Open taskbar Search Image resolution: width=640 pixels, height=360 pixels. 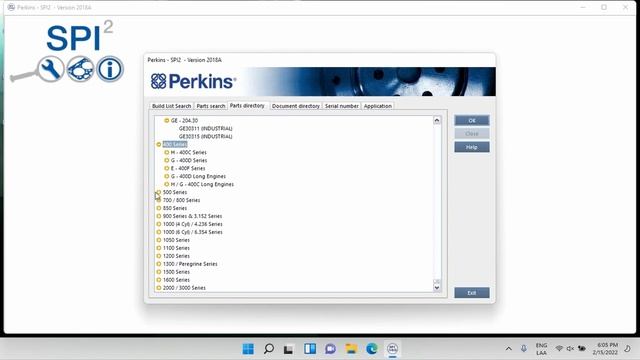coord(269,349)
